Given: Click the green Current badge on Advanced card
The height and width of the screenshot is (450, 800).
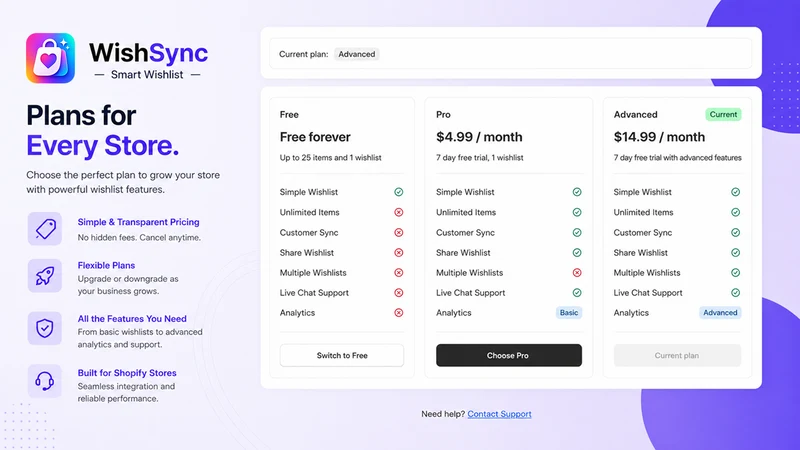Looking at the screenshot, I should 723,114.
